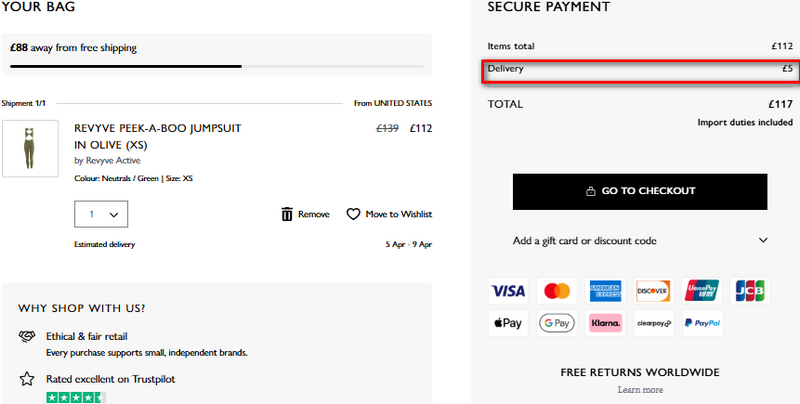Click the Klarna payment icon
The image size is (800, 404).
(x=605, y=323)
